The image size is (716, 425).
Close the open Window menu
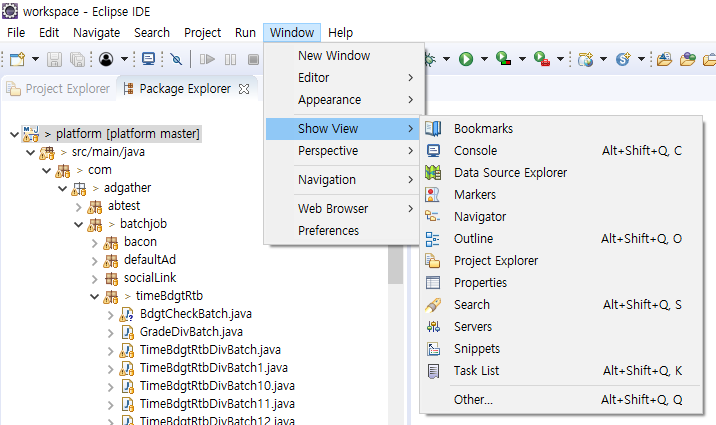point(292,33)
